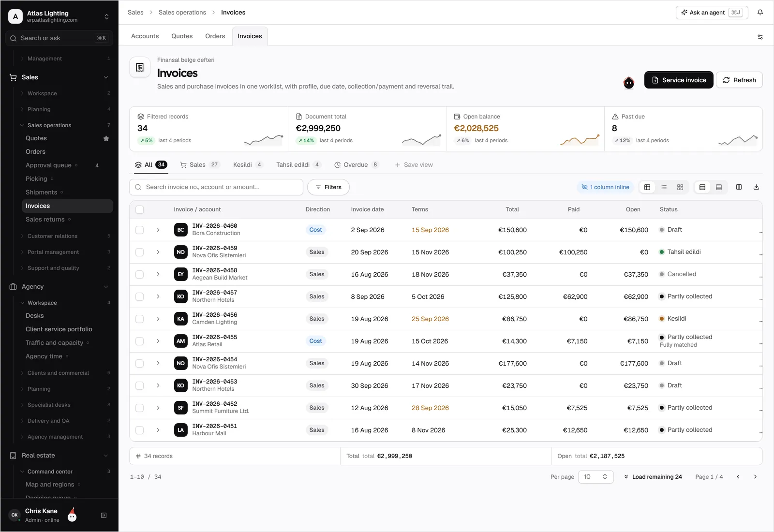774x532 pixels.
Task: Expand row INV-2026-0458 details
Action: pos(158,274)
